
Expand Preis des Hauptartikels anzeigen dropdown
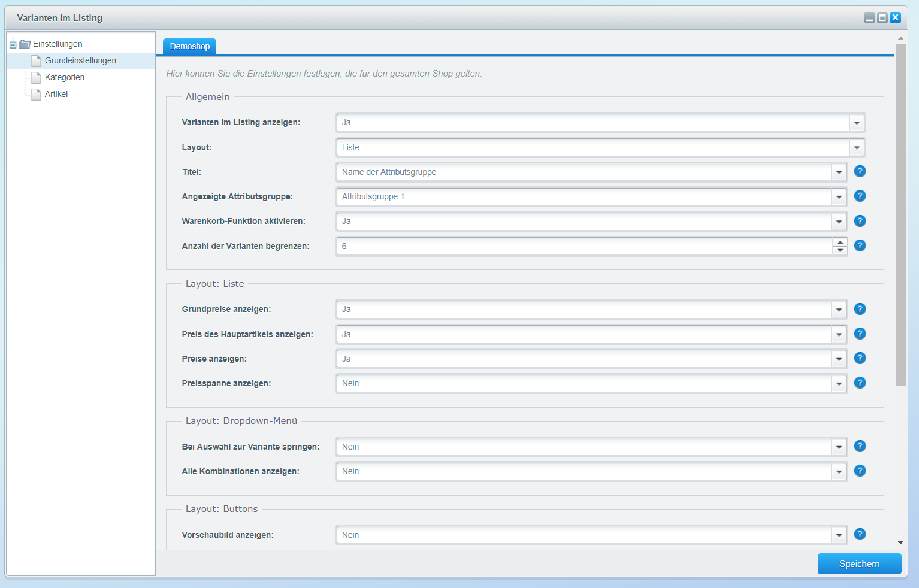(839, 334)
